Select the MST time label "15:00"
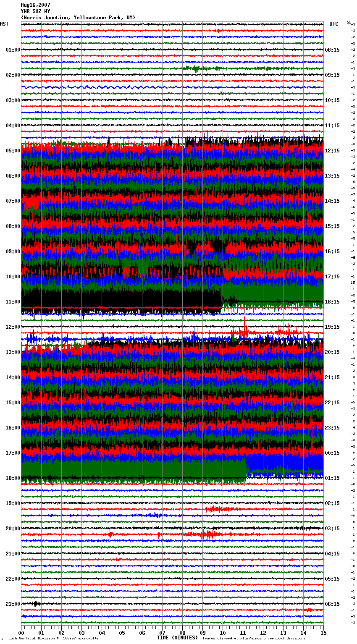 click(x=13, y=403)
